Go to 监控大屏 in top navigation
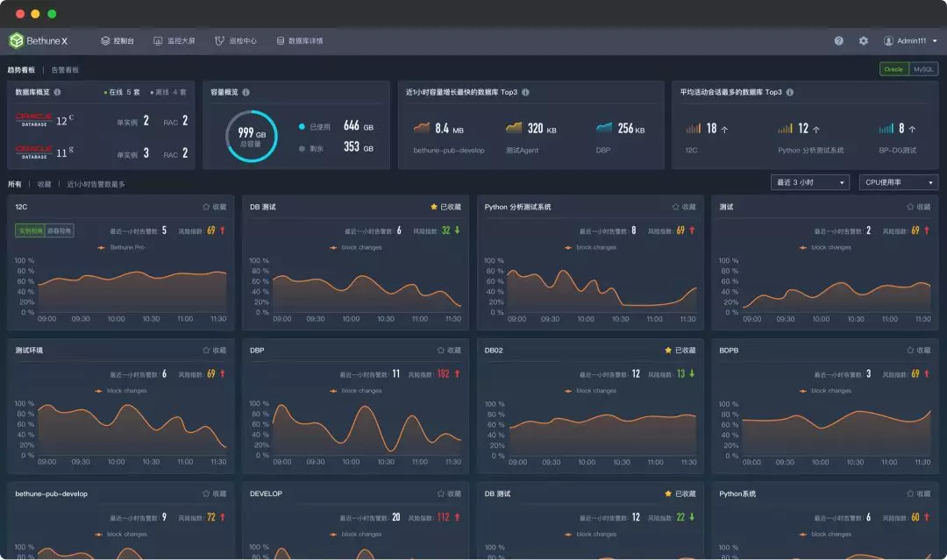The height and width of the screenshot is (560, 947). click(x=174, y=40)
